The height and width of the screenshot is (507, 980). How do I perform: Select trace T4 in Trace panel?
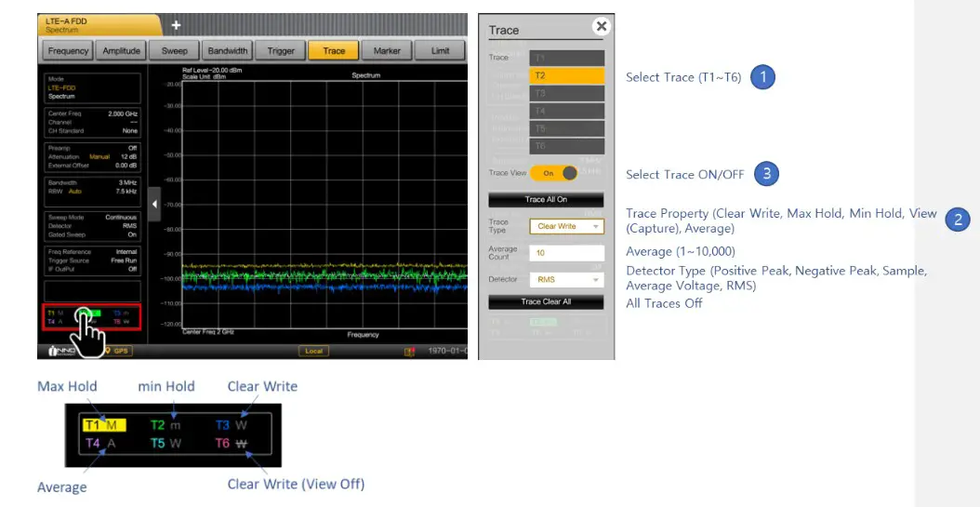[567, 111]
